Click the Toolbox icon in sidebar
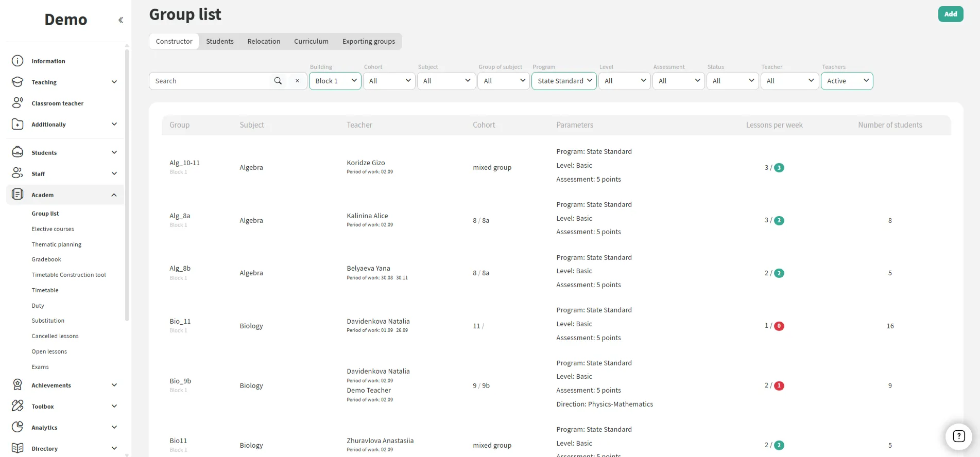The height and width of the screenshot is (457, 980). coord(18,406)
